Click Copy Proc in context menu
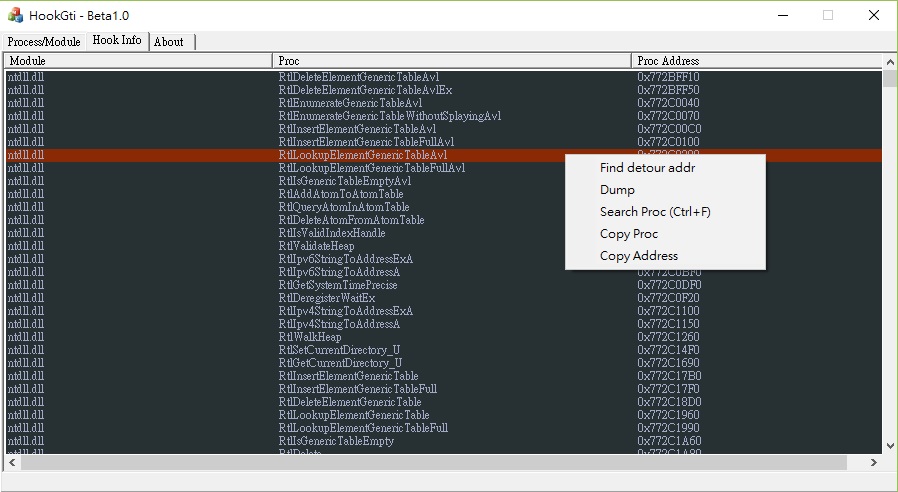This screenshot has height=492, width=898. pos(665,234)
